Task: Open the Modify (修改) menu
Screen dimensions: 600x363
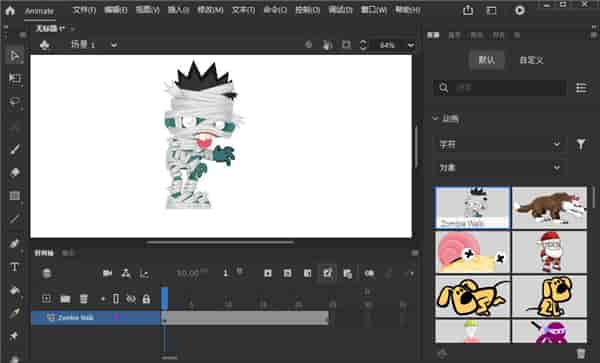Action: point(210,10)
